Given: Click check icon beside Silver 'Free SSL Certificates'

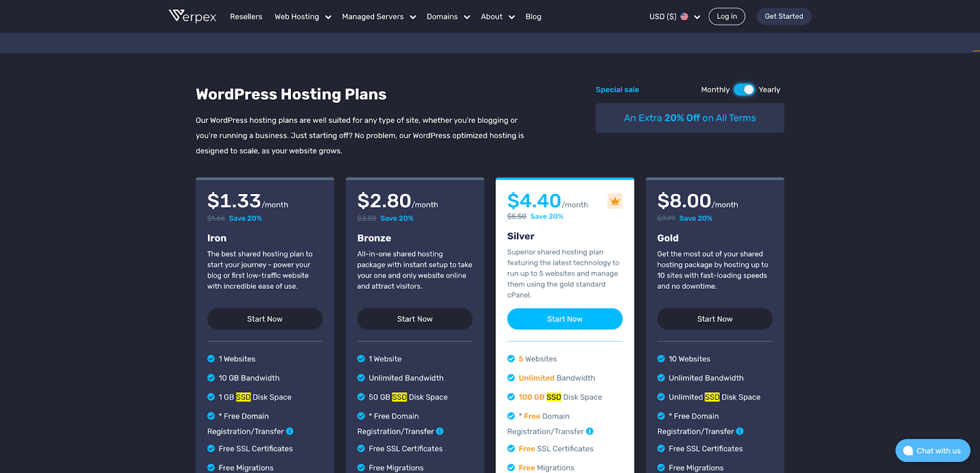Looking at the screenshot, I should coord(511,449).
